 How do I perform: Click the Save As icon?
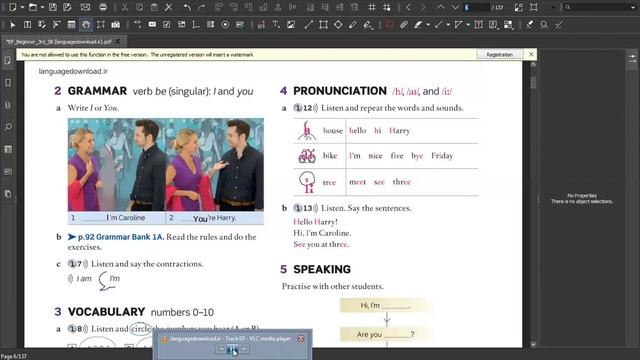[x=67, y=7]
